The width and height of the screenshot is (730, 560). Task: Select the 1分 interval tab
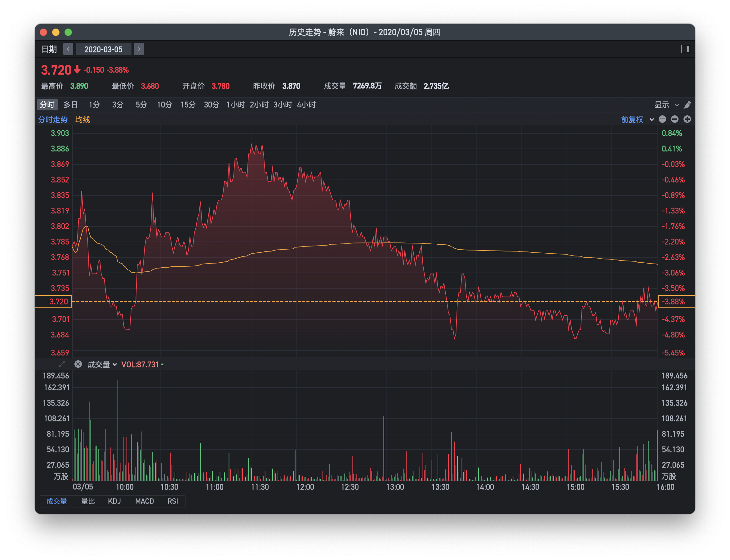[x=94, y=105]
